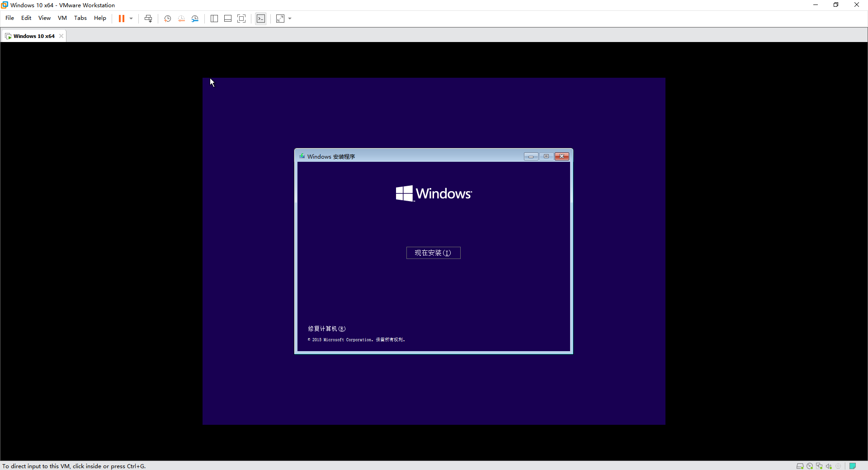Click the teal message log note icon
Image resolution: width=868 pixels, height=470 pixels.
(x=852, y=466)
